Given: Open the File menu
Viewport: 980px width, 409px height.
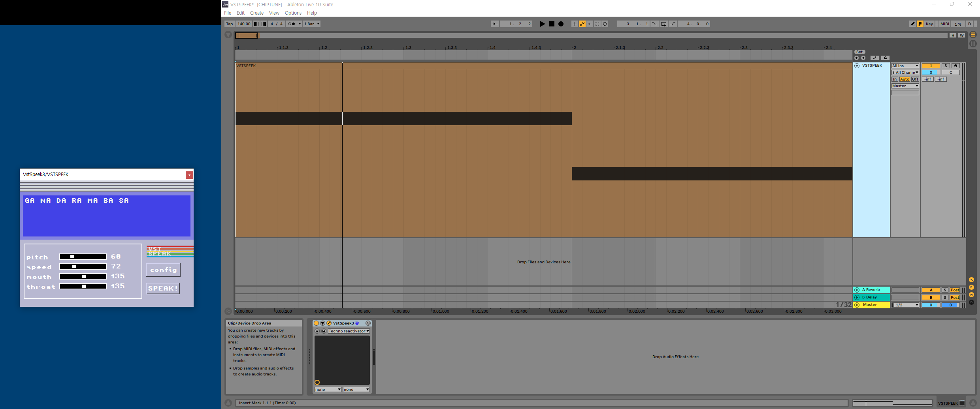Looking at the screenshot, I should 228,13.
